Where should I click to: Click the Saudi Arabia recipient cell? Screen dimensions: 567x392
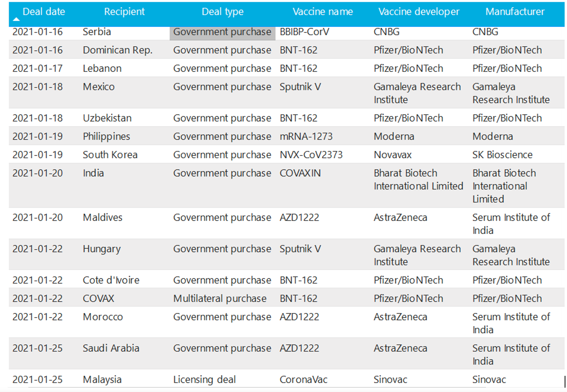(x=111, y=348)
